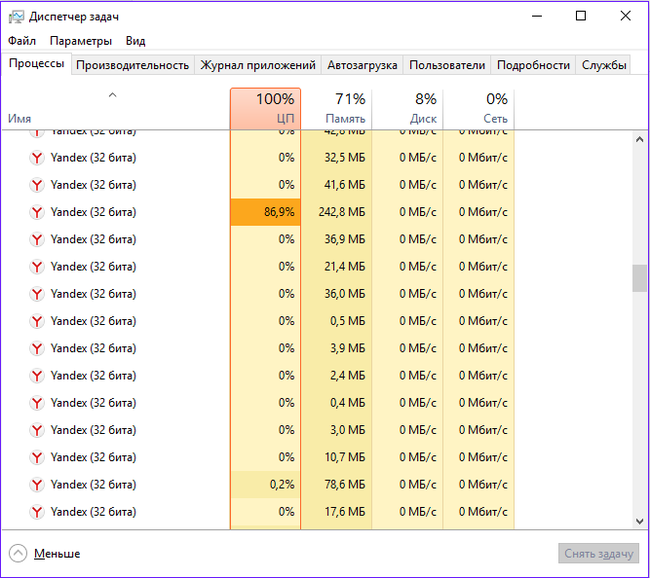This screenshot has height=578, width=650.
Task: Select the 32,5 МБ memory cell
Action: (336, 158)
